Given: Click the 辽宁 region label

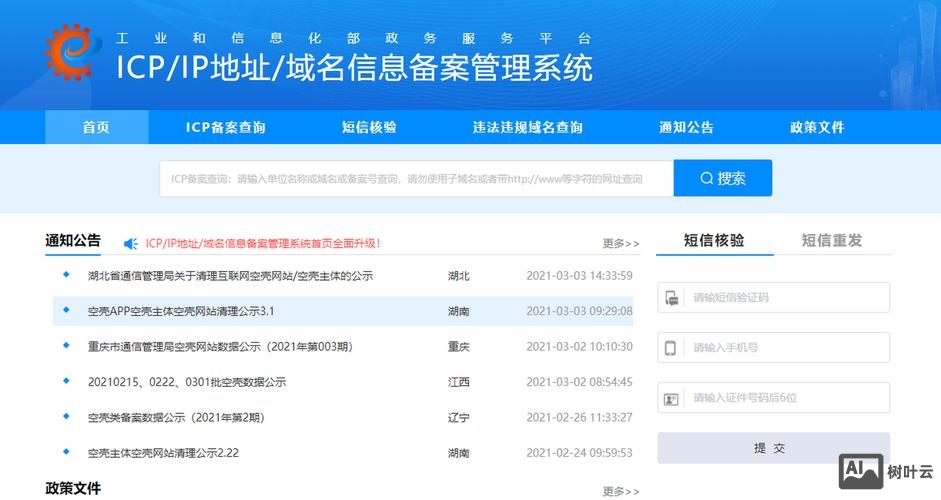Looking at the screenshot, I should point(458,417).
